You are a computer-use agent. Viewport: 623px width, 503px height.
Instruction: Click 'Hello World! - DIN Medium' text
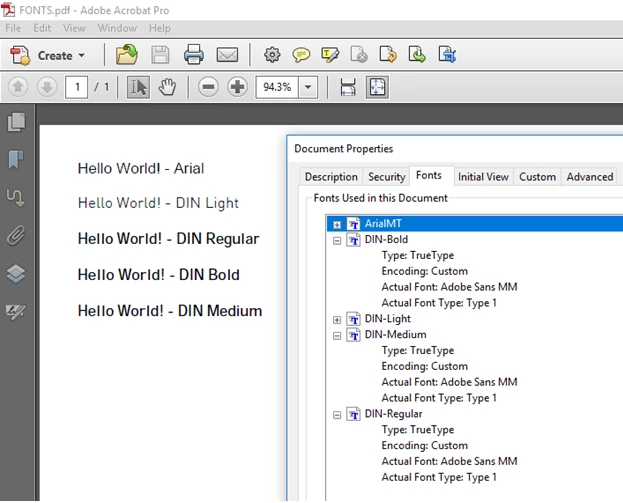(x=170, y=311)
